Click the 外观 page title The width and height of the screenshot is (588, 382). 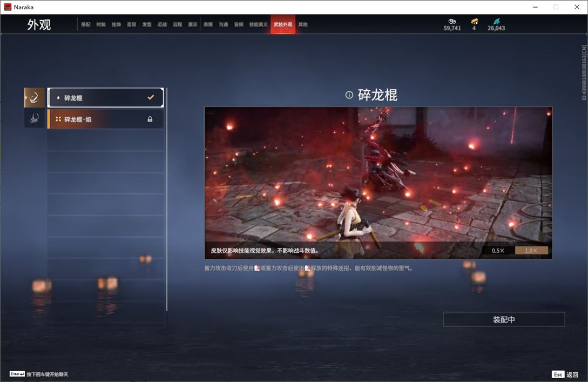coord(39,25)
